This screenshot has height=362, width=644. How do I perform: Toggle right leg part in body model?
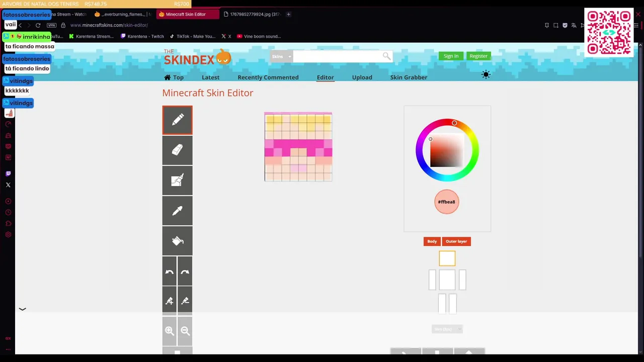(x=453, y=304)
